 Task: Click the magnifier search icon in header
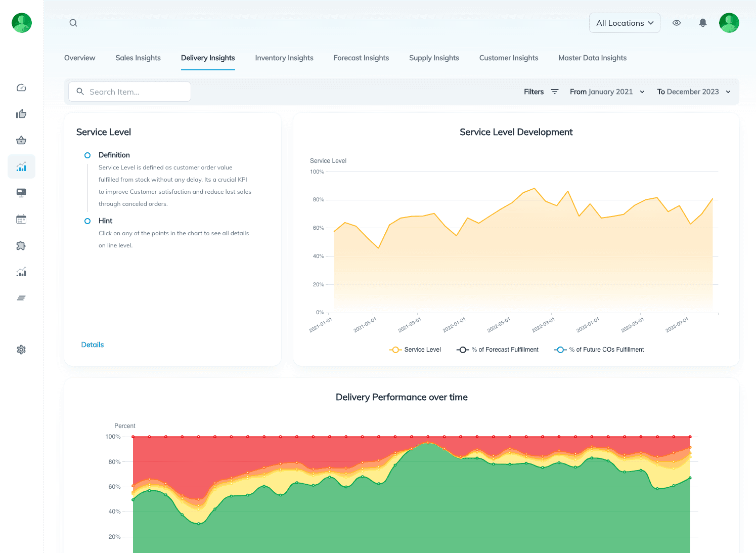[x=73, y=23]
